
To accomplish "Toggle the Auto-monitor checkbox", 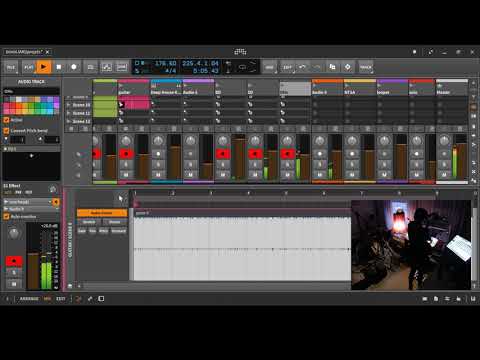I will point(6,217).
